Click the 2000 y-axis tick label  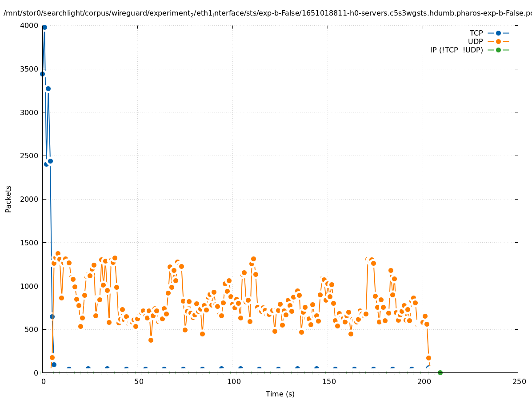pyautogui.click(x=29, y=199)
